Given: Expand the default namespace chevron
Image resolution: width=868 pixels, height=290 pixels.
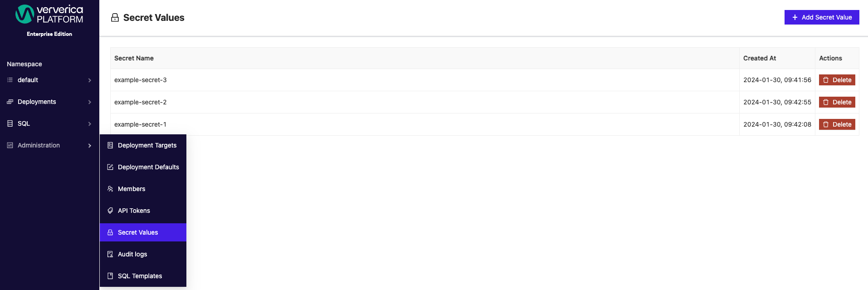Looking at the screenshot, I should point(90,80).
